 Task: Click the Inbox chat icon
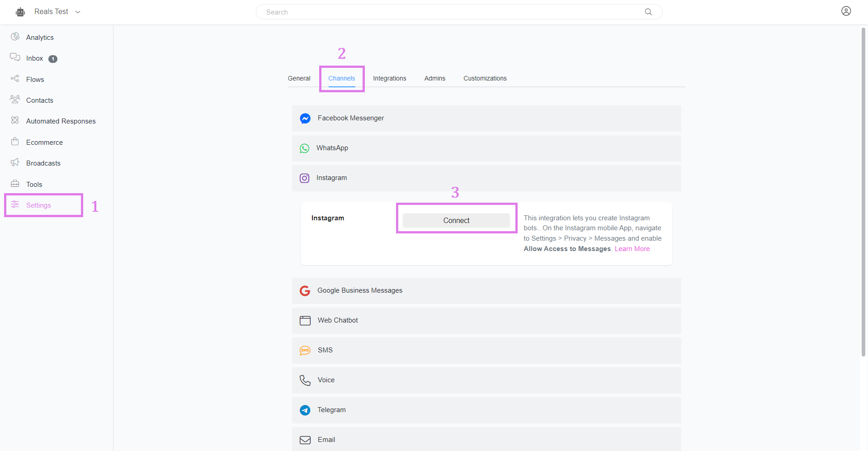[x=15, y=57]
